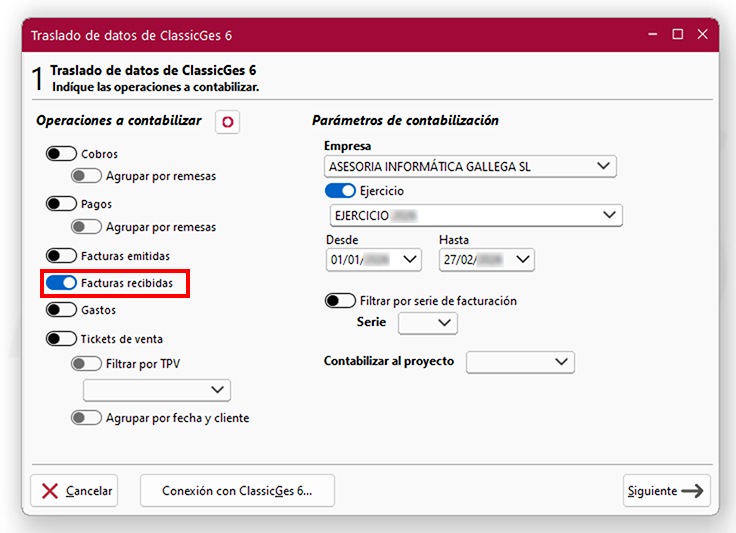Click the Facturas emitidas label
Image resolution: width=736 pixels, height=533 pixels.
125,256
